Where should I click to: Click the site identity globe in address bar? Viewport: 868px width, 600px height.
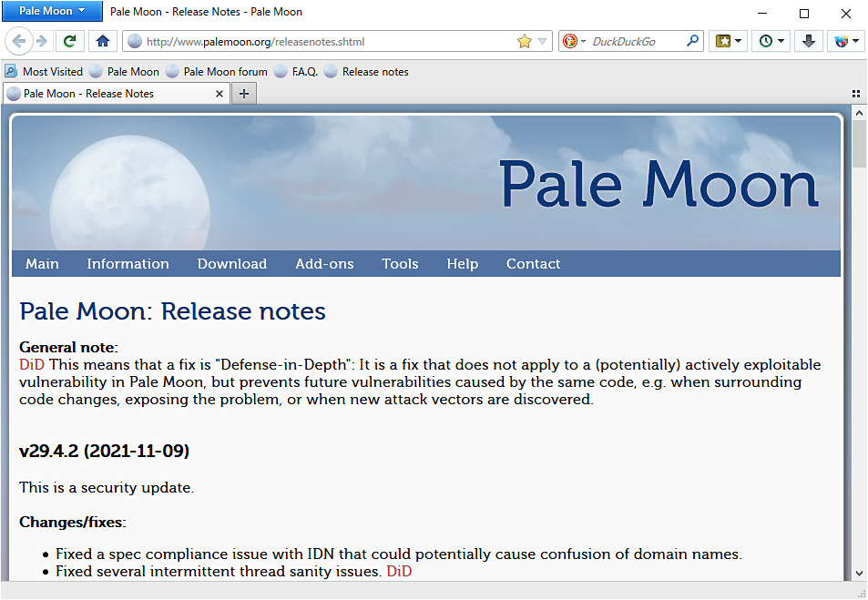[134, 41]
